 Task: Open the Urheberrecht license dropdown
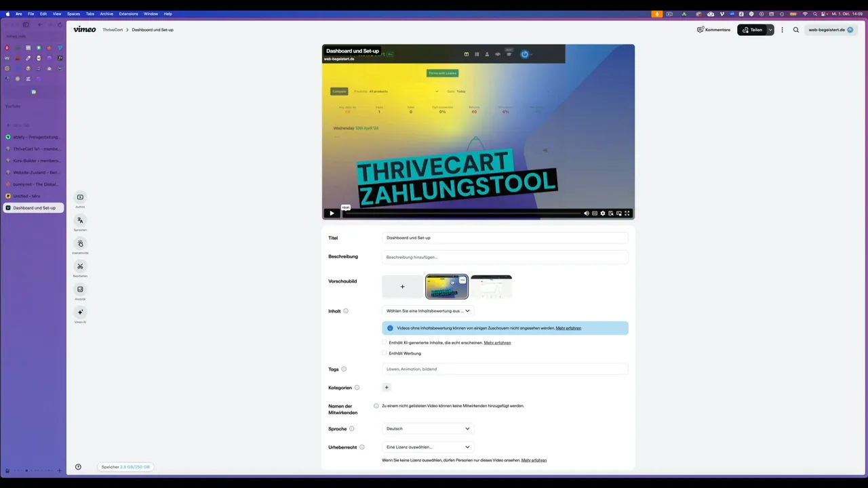point(428,447)
